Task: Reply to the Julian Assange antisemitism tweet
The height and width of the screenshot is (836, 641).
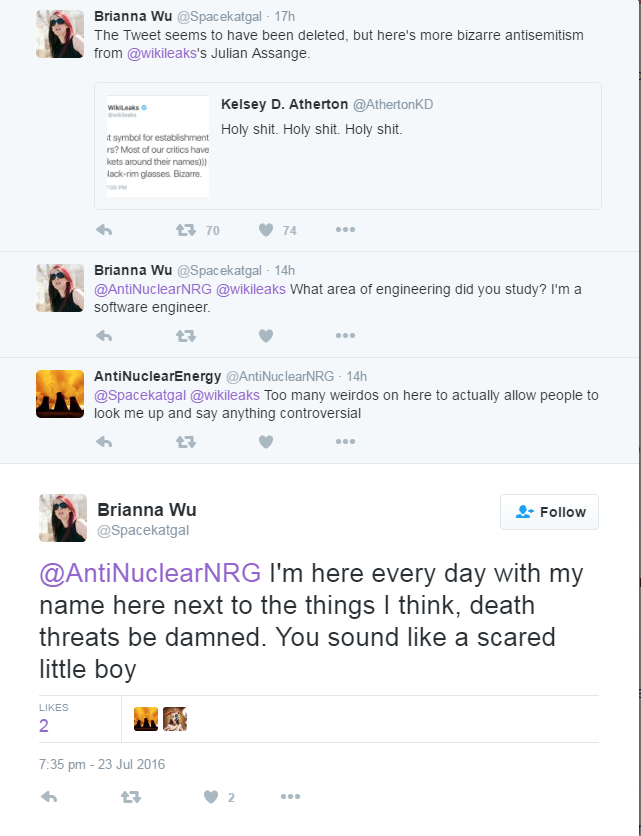Action: 104,230
